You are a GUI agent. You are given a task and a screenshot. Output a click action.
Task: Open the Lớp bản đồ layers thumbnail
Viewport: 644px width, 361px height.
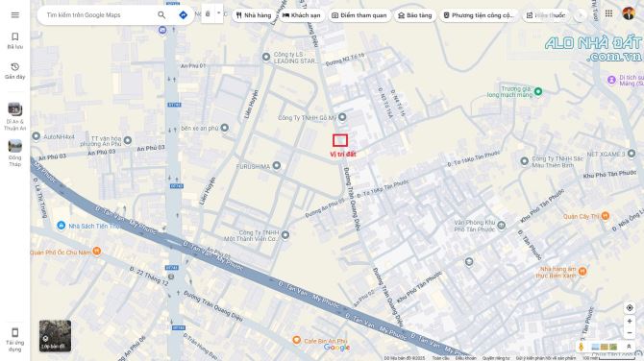(55, 336)
